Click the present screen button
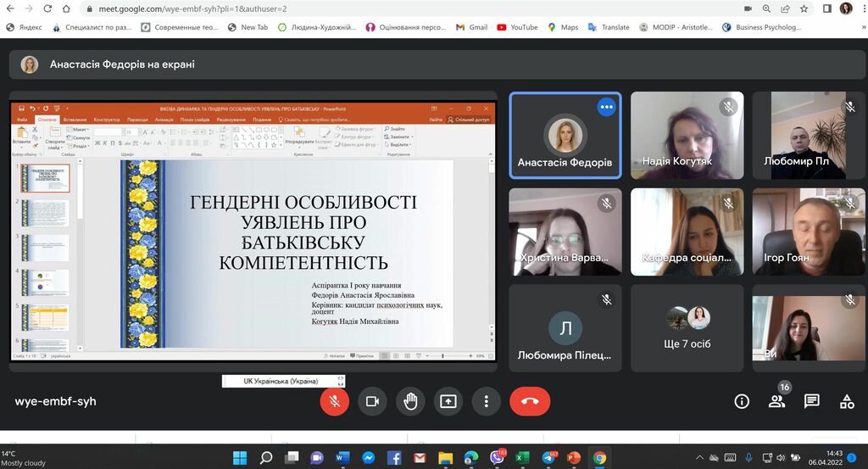This screenshot has width=868, height=469. 448,401
